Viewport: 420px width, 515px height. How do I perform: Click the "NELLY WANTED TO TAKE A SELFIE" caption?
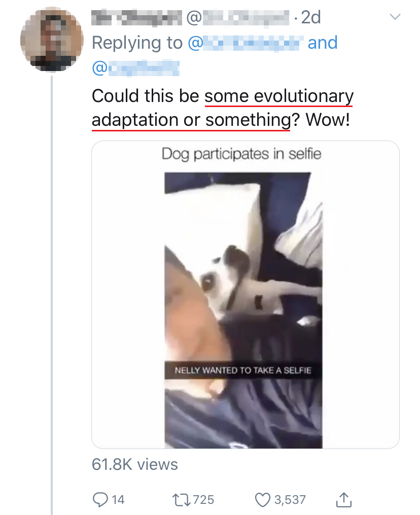coord(243,370)
